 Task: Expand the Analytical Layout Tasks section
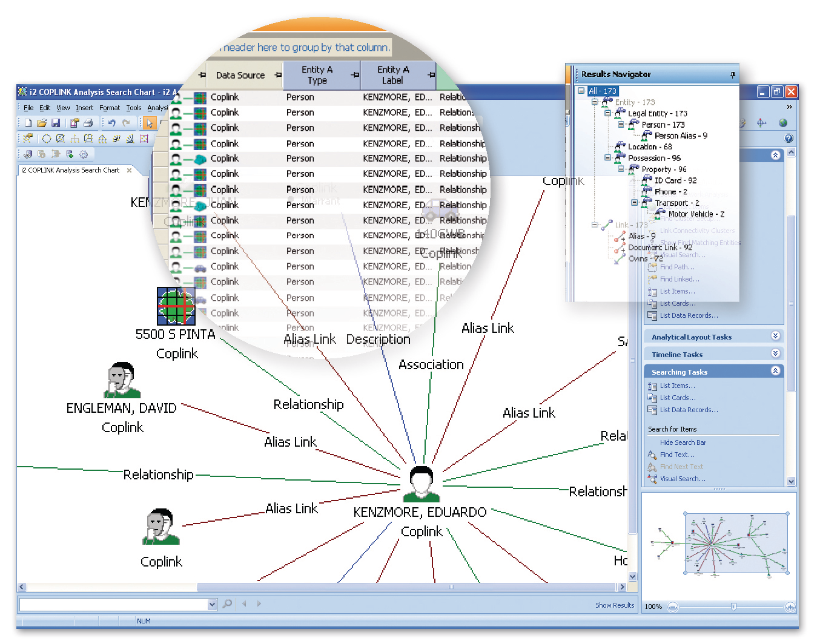(x=775, y=336)
